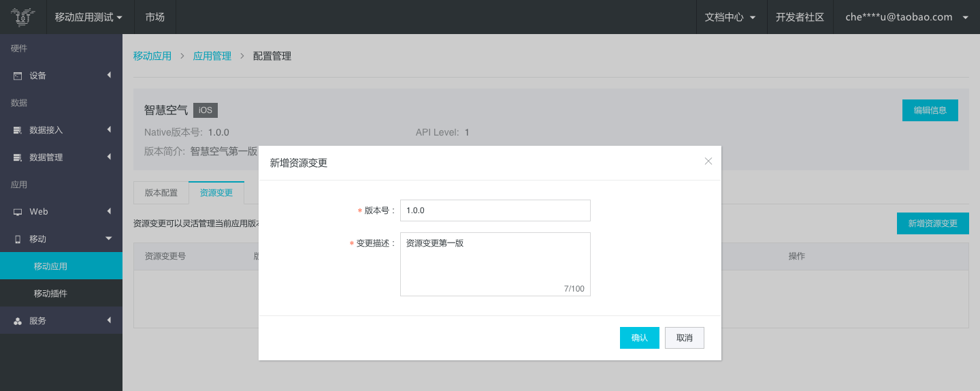The image size is (980, 391).
Task: Open 市场 in the top navigation
Action: 155,17
